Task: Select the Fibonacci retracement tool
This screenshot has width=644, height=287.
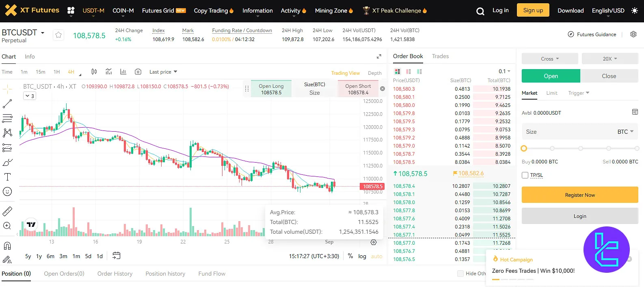Action: point(7,118)
